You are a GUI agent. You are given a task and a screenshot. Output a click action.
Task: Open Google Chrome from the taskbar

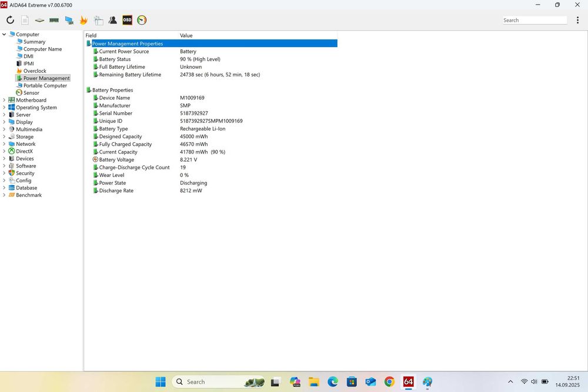[x=389, y=382]
